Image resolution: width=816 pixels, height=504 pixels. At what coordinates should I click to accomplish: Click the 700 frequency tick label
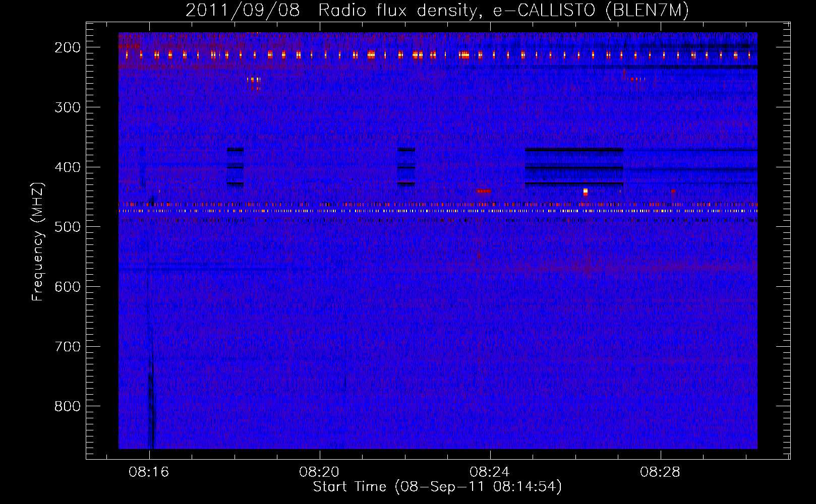pyautogui.click(x=67, y=346)
